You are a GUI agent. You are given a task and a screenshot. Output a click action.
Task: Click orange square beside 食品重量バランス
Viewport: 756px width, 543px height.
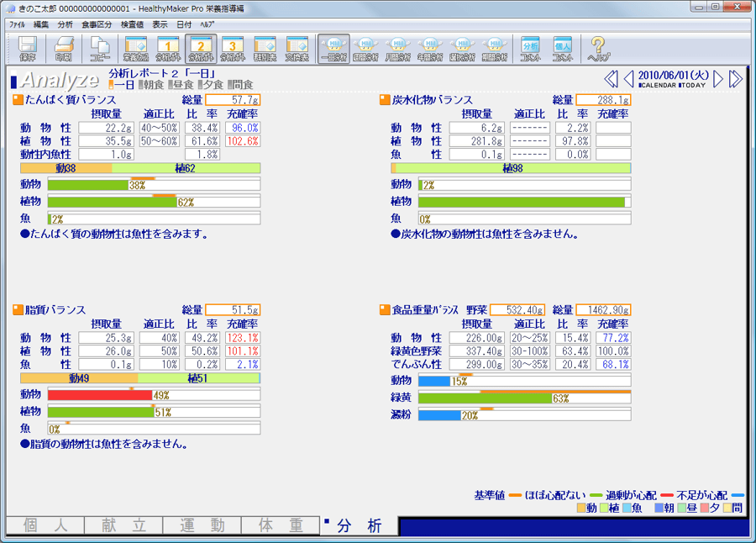click(385, 310)
